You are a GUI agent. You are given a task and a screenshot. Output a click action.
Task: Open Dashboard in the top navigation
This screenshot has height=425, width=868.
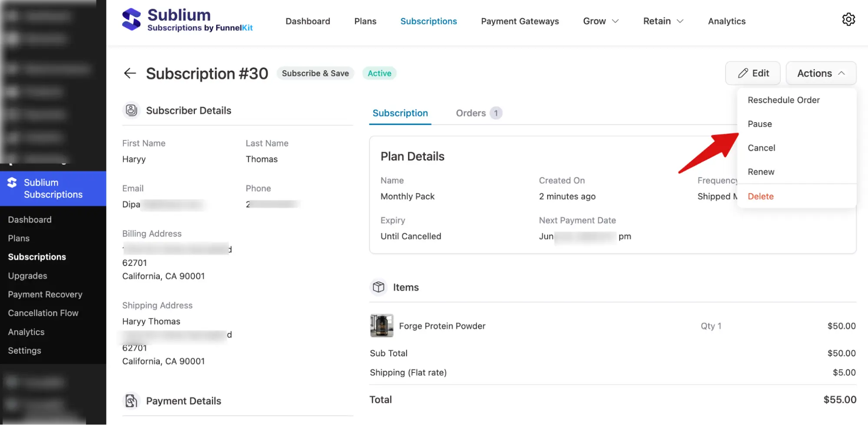(x=308, y=21)
